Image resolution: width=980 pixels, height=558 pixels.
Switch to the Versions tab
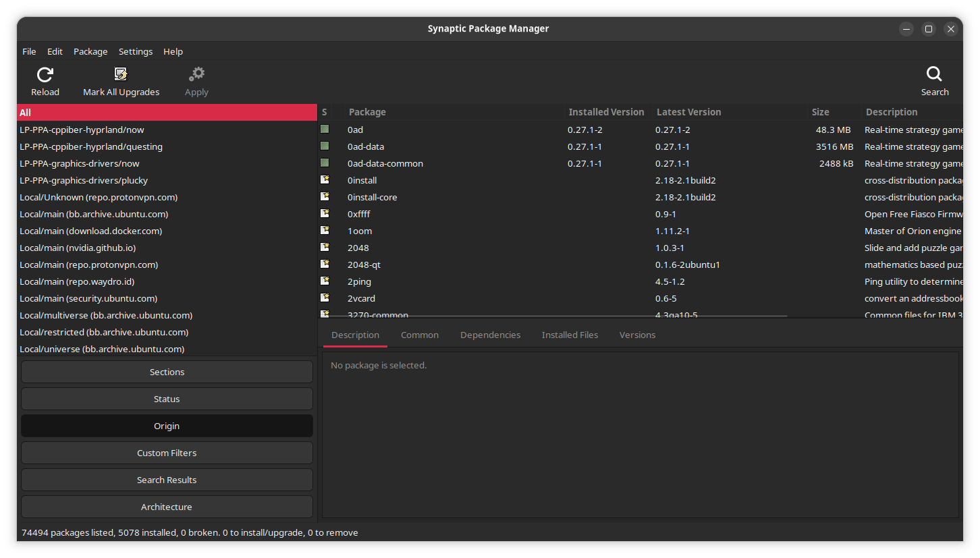(636, 335)
